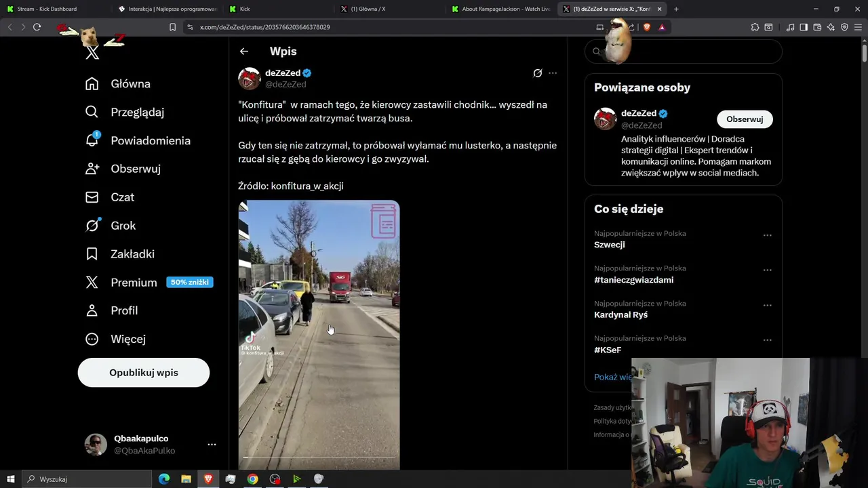Image resolution: width=868 pixels, height=488 pixels.
Task: Click the browser back arrow
Action: [9, 27]
